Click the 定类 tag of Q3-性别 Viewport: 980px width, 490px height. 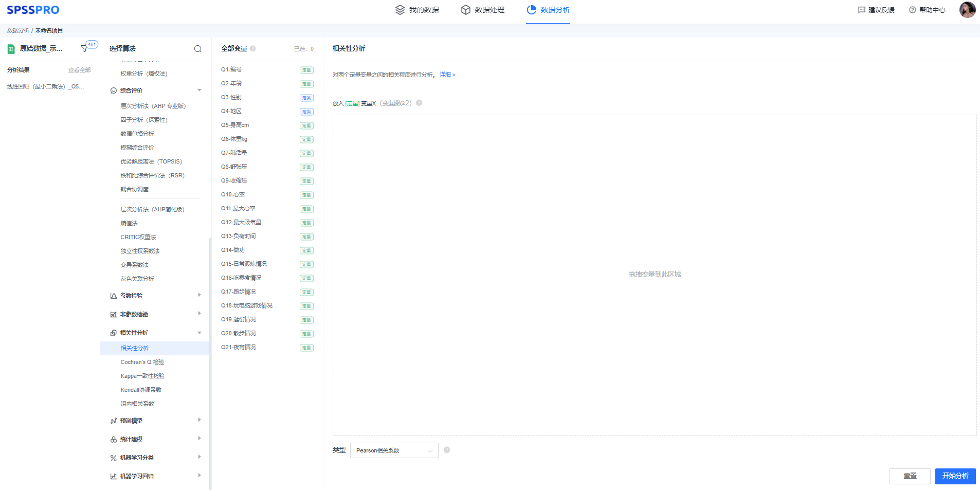[x=306, y=98]
